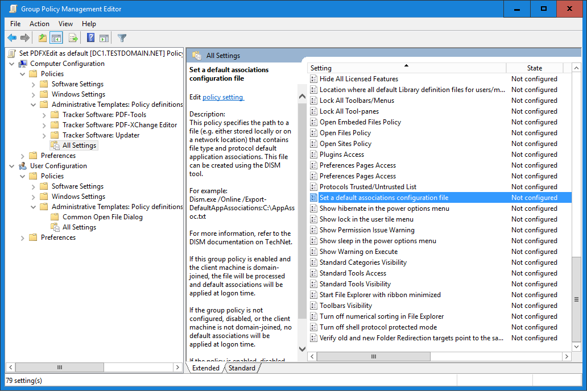Sort by the Setting column header
Viewport: 587px width, 392px height.
(407, 68)
